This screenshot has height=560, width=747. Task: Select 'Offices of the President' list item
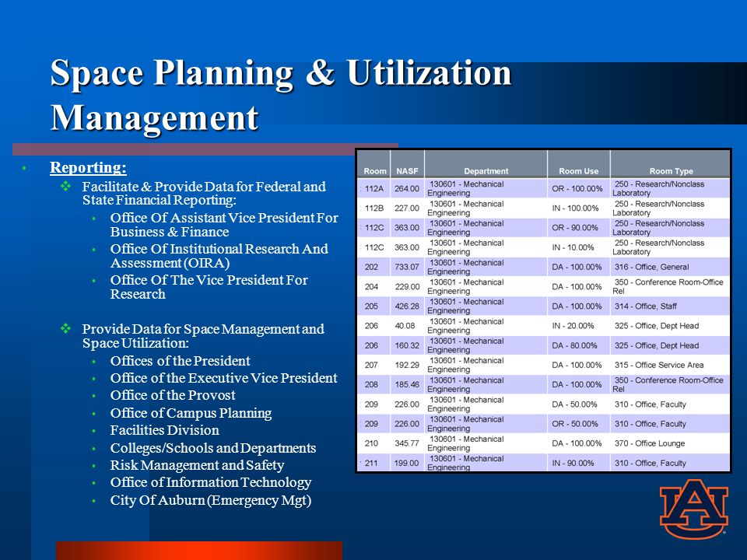[180, 361]
